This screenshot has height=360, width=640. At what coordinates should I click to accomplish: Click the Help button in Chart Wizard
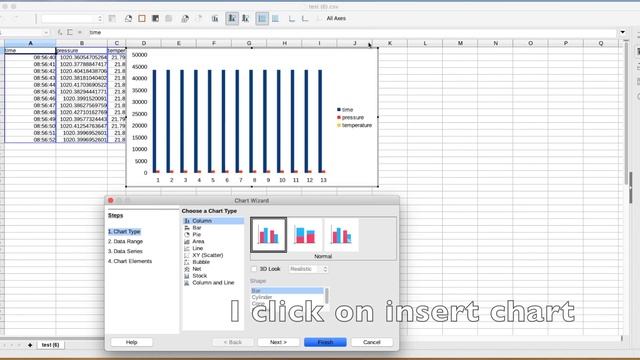[131, 342]
